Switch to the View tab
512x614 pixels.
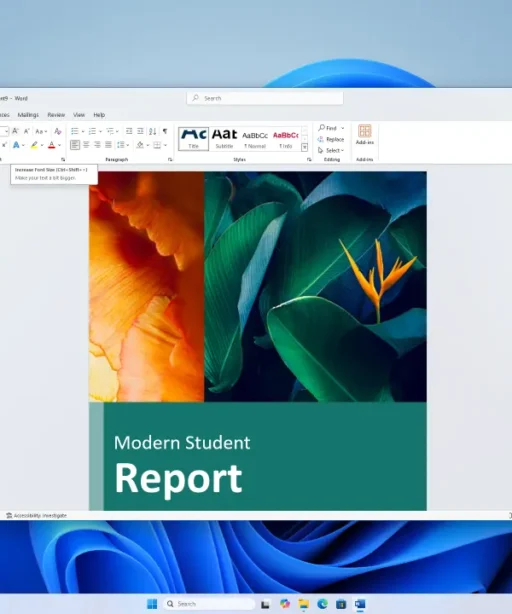(x=79, y=115)
